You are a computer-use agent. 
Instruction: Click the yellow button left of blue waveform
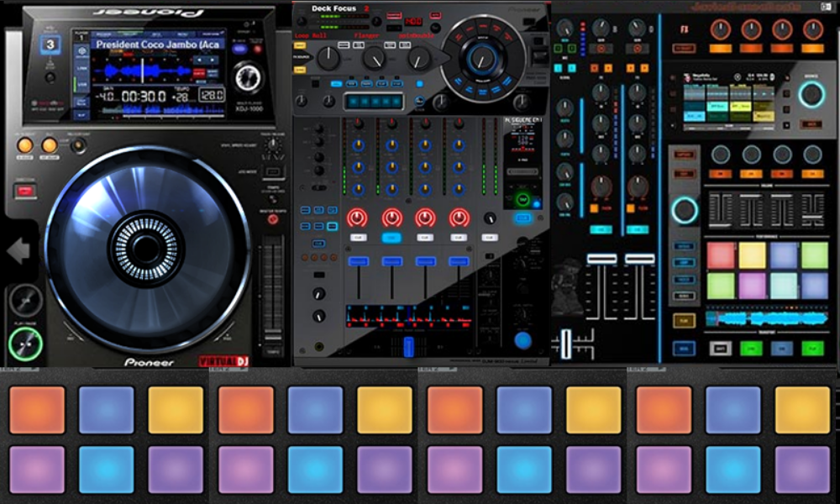[x=684, y=320]
